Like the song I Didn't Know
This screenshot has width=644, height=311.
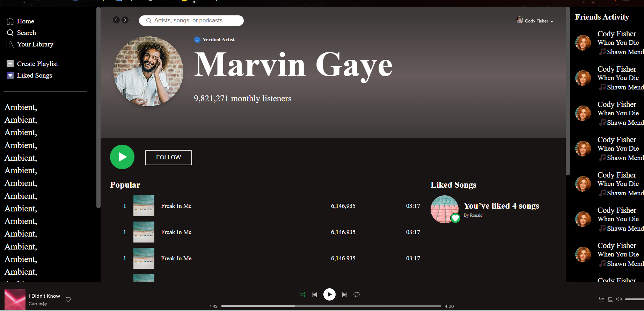pyautogui.click(x=68, y=299)
